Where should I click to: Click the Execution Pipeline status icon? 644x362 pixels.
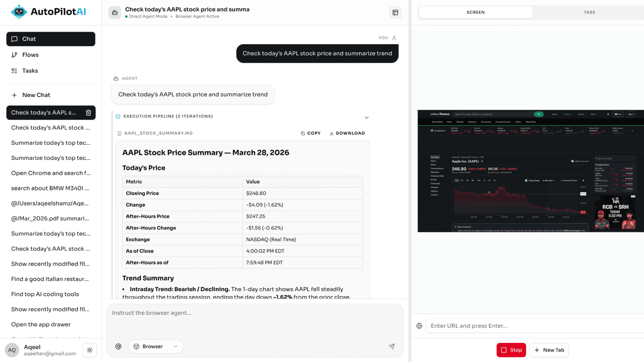click(118, 116)
